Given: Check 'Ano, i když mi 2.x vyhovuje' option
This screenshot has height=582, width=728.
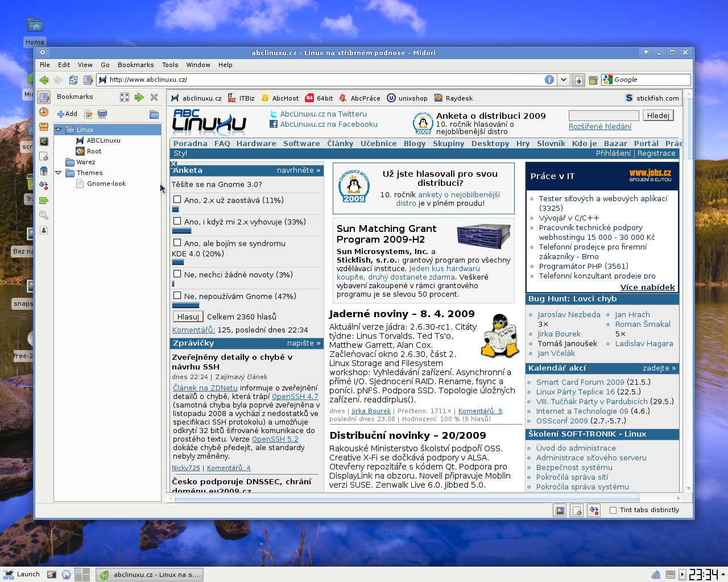Looking at the screenshot, I should pyautogui.click(x=177, y=221).
